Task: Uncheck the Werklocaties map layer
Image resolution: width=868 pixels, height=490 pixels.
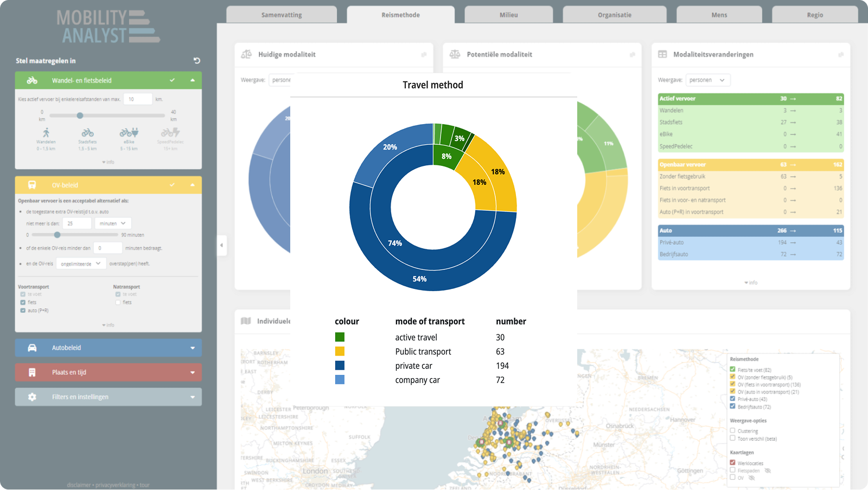Action: coord(732,463)
